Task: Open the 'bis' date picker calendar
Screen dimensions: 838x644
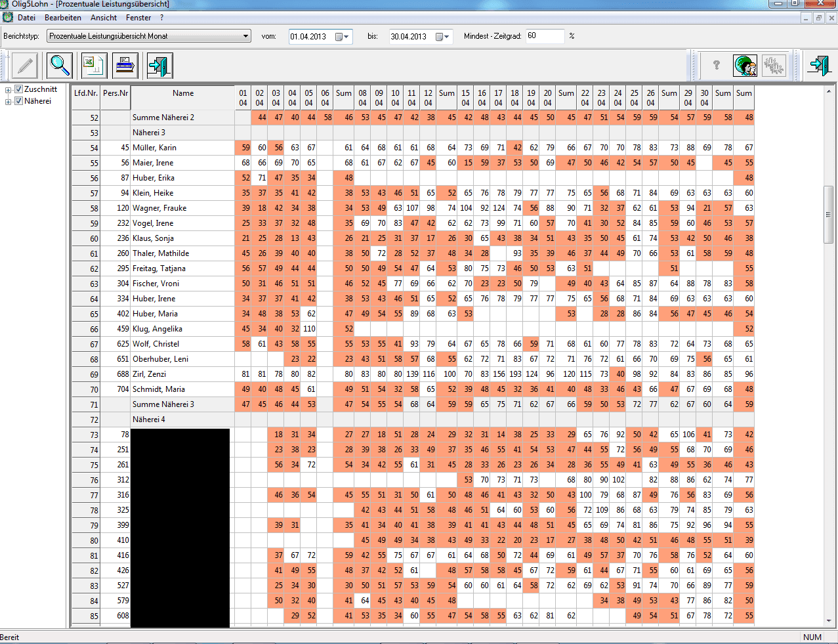Action: (x=447, y=37)
